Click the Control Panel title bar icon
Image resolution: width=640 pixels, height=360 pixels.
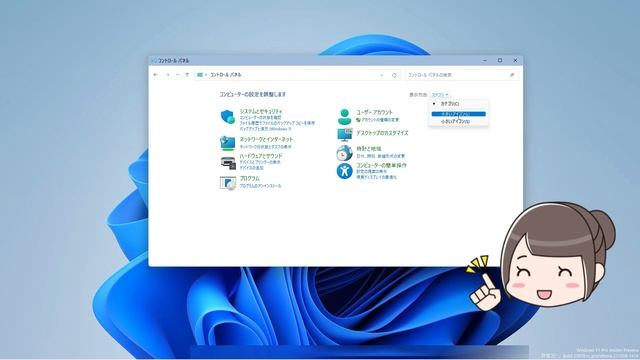pyautogui.click(x=154, y=60)
